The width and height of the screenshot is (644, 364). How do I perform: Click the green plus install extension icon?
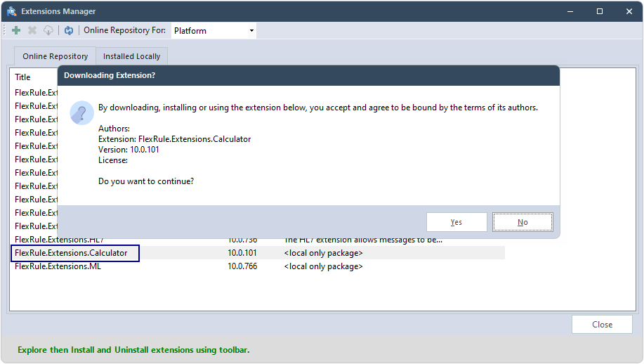[x=16, y=30]
